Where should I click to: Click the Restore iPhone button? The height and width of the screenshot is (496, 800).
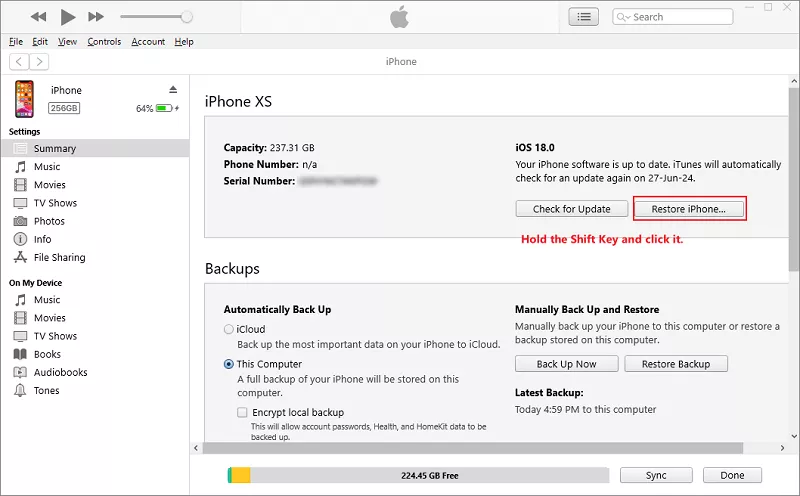tap(690, 209)
